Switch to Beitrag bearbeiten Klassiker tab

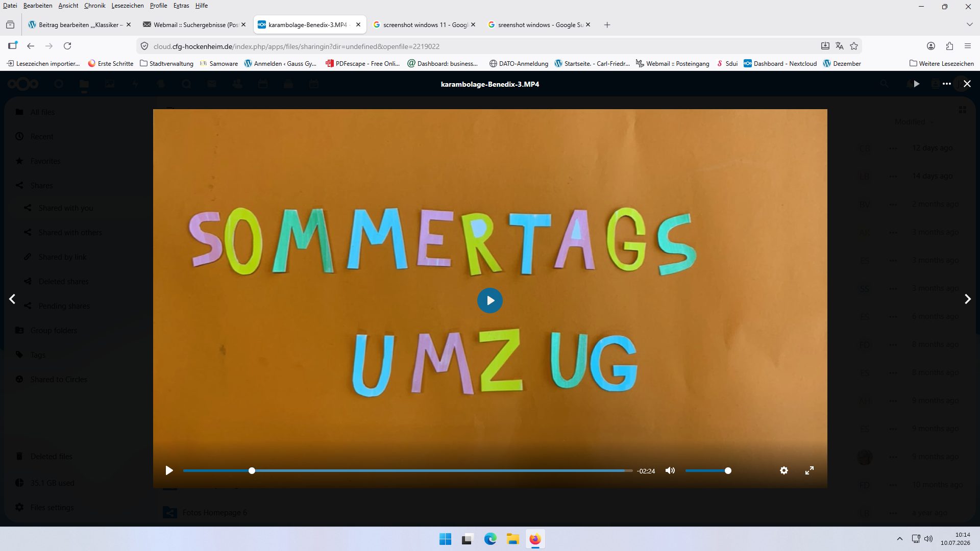(76, 24)
